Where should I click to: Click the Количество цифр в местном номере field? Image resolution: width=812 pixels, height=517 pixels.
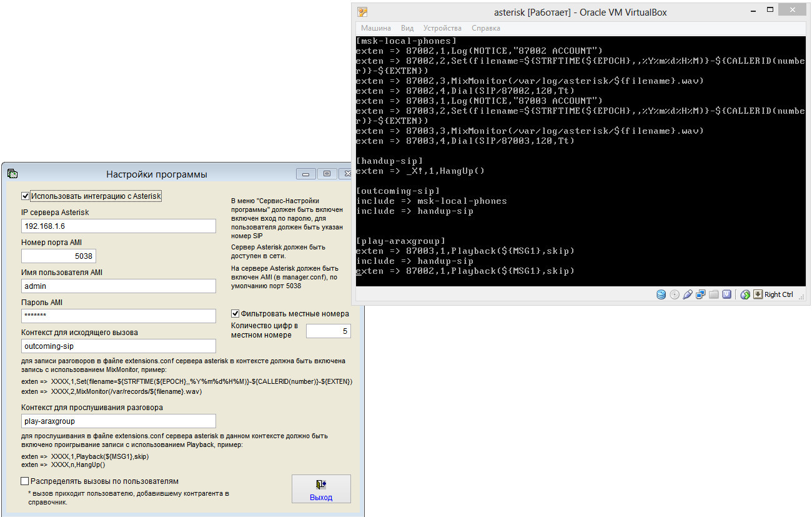click(328, 331)
